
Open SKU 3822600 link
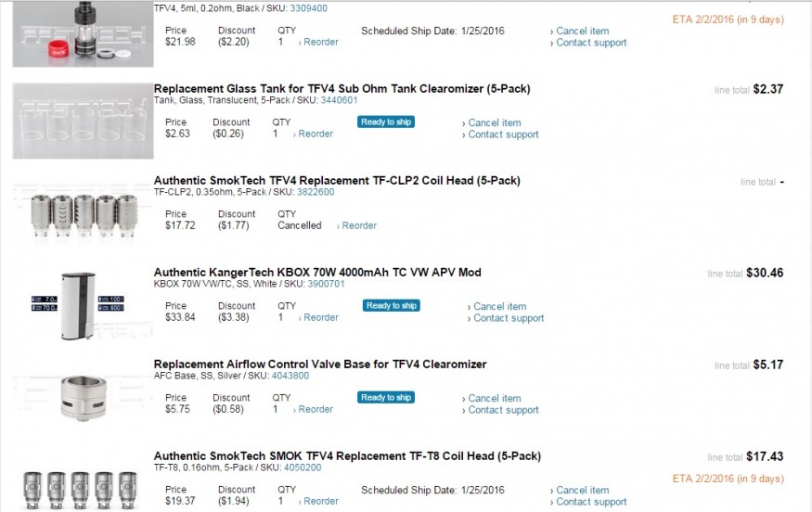[316, 192]
